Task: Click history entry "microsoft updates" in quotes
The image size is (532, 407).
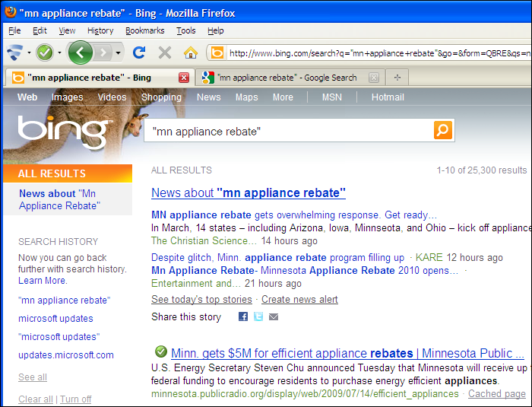Action: tap(59, 337)
